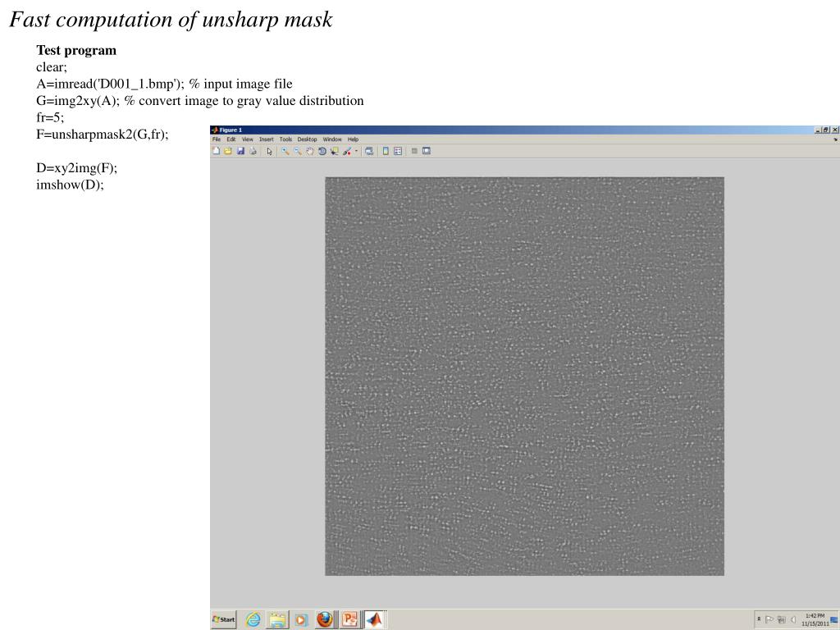Click the line 'F=unsharpmask2(G,fr);'

click(x=103, y=135)
